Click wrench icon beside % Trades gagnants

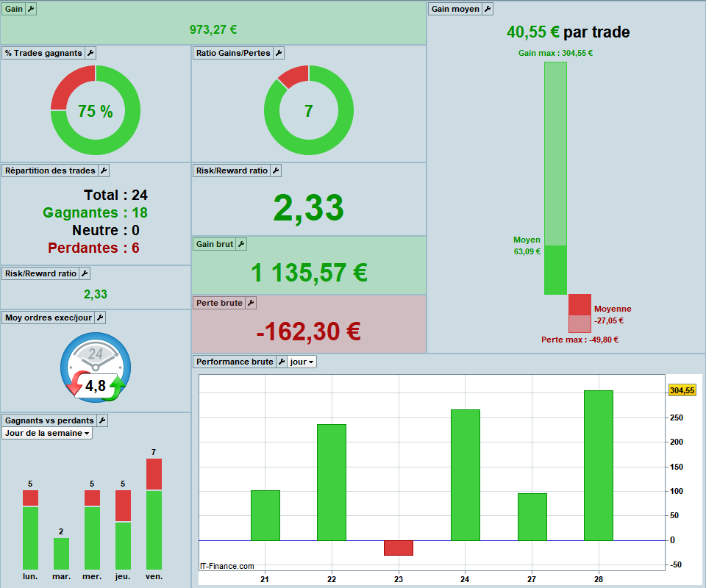click(90, 53)
